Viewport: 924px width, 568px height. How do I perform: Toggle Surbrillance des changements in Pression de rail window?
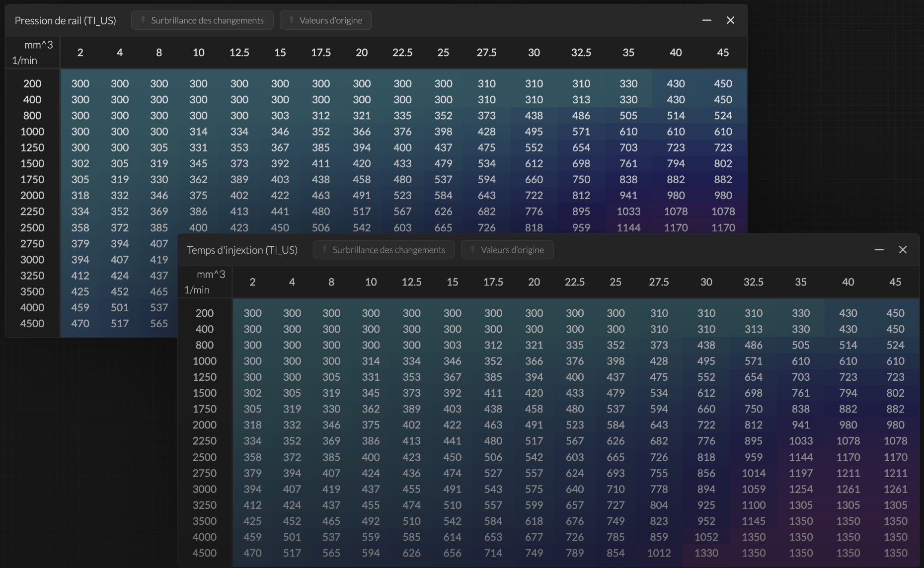click(x=202, y=20)
